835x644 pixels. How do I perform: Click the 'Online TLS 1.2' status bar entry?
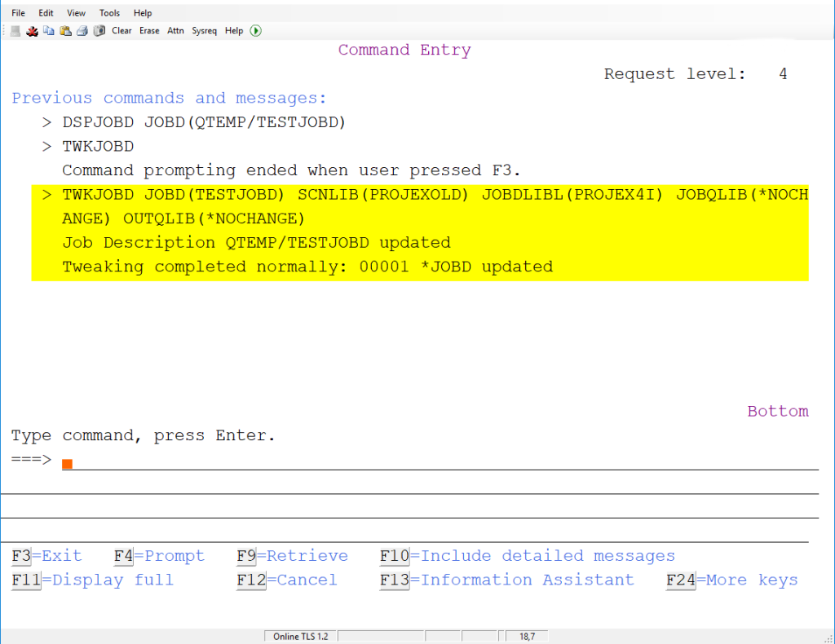pyautogui.click(x=301, y=637)
